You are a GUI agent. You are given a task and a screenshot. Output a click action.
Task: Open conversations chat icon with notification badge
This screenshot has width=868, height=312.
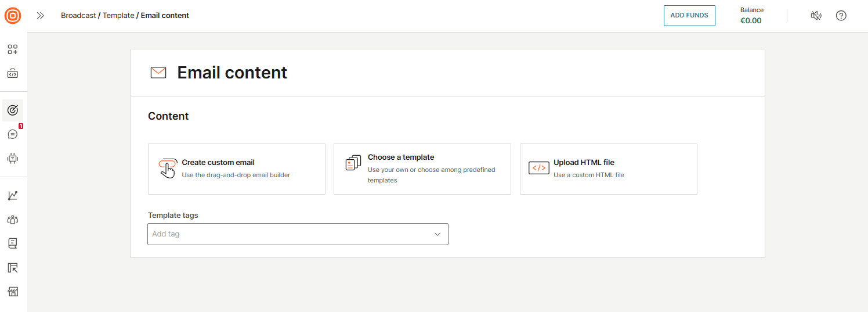[13, 134]
